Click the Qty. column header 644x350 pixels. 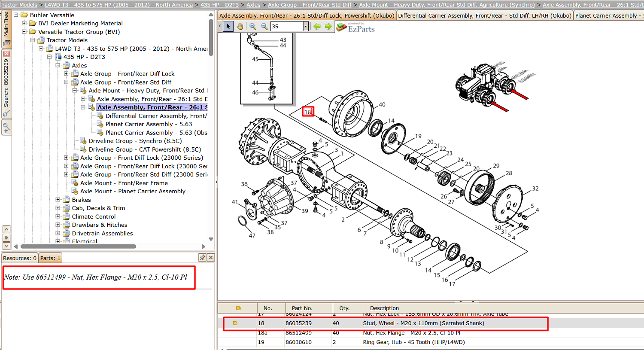(348, 308)
